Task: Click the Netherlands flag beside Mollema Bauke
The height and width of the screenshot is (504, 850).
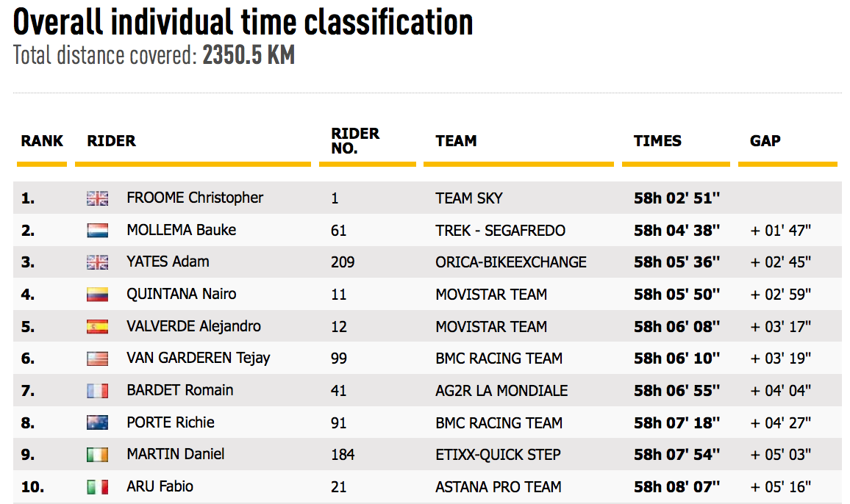Action: coord(97,231)
